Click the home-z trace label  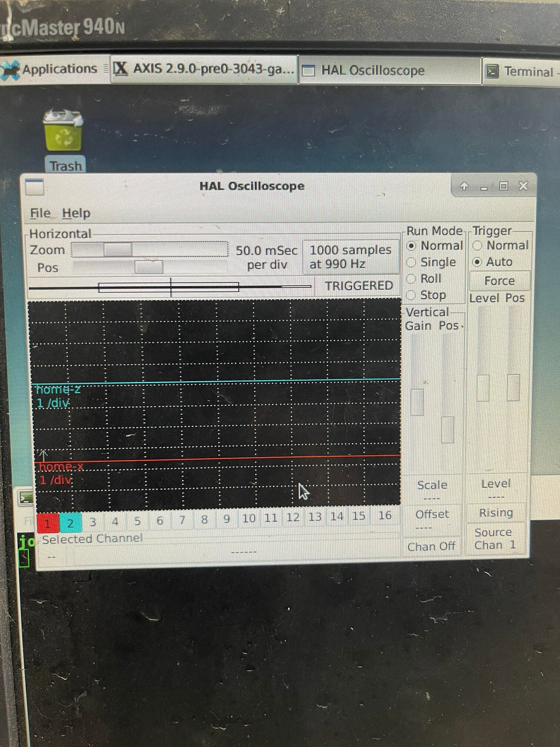[x=59, y=389]
